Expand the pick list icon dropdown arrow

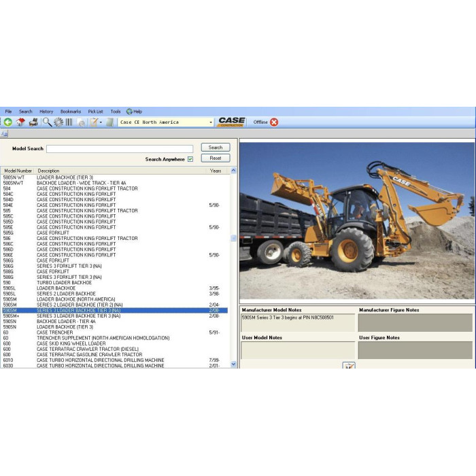101,122
